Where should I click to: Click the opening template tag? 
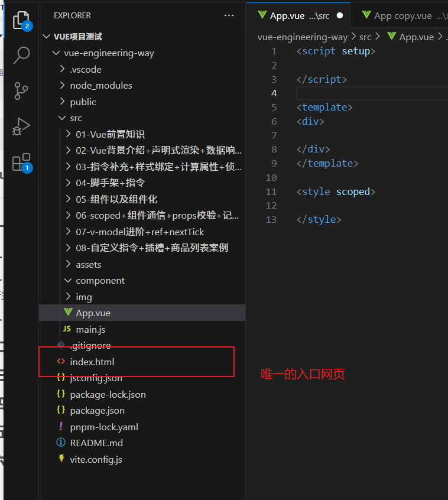(x=324, y=107)
